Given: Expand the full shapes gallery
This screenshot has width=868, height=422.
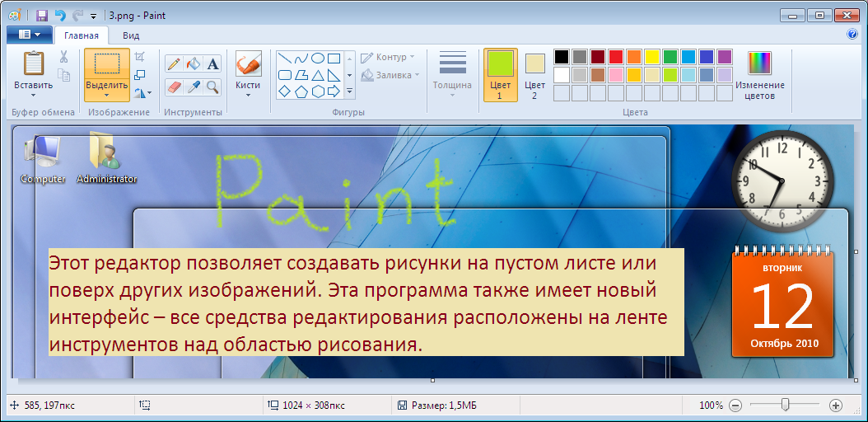Looking at the screenshot, I should point(349,91).
